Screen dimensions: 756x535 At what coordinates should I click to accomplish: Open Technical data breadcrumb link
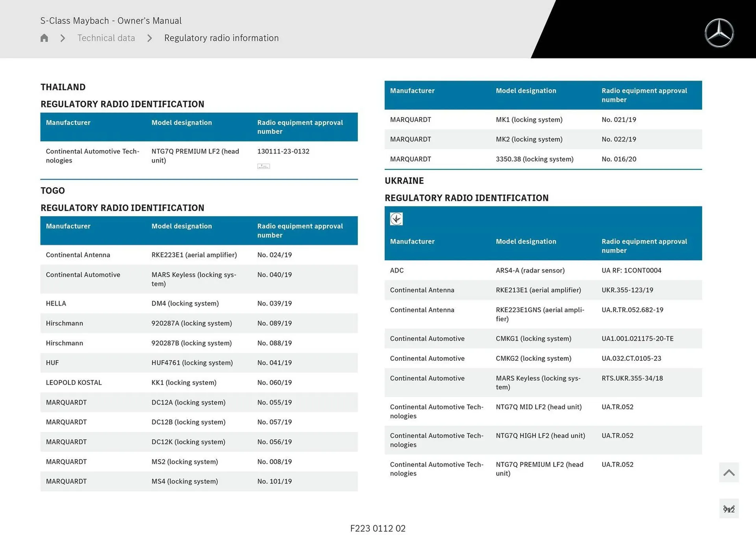(106, 38)
